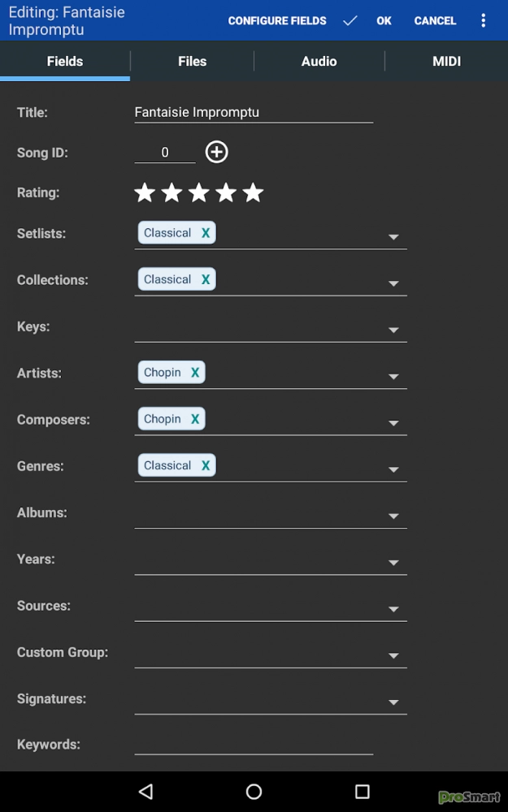Remove Classical tag from Collections
Viewport: 508px width, 812px height.
pyautogui.click(x=206, y=279)
